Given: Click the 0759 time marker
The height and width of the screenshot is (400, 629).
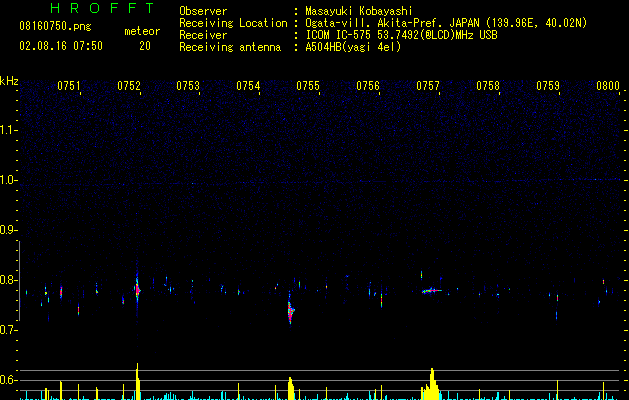Looking at the screenshot, I should pyautogui.click(x=548, y=85).
